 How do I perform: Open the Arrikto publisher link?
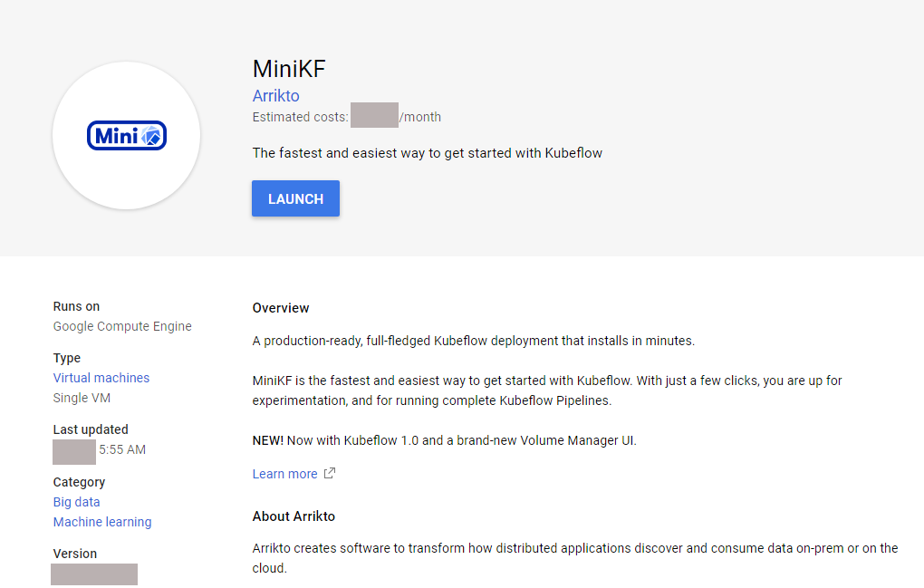(x=275, y=95)
